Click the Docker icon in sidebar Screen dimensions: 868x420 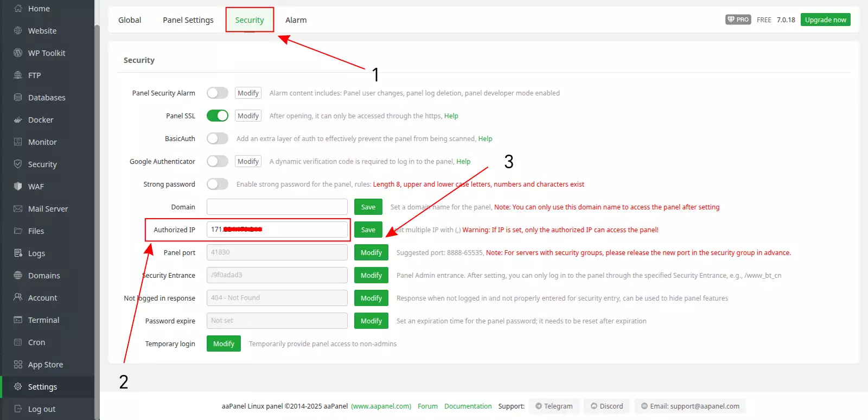pos(18,120)
